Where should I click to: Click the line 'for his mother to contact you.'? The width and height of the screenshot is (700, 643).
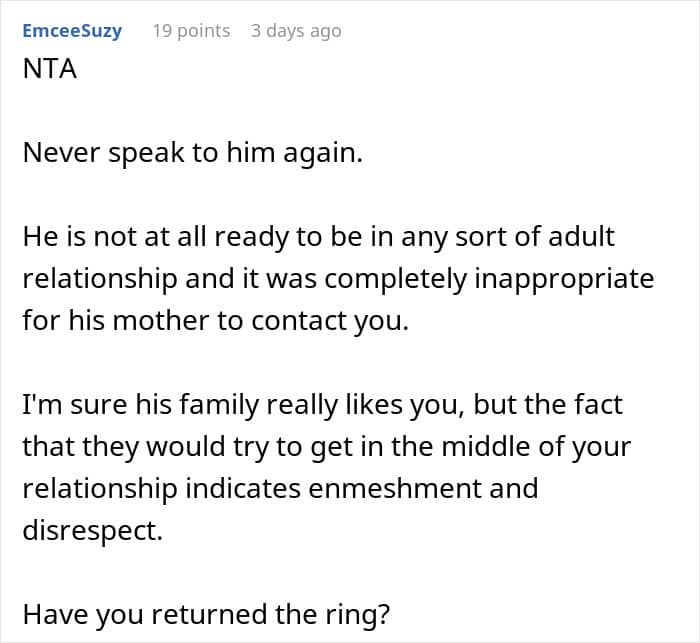point(215,323)
